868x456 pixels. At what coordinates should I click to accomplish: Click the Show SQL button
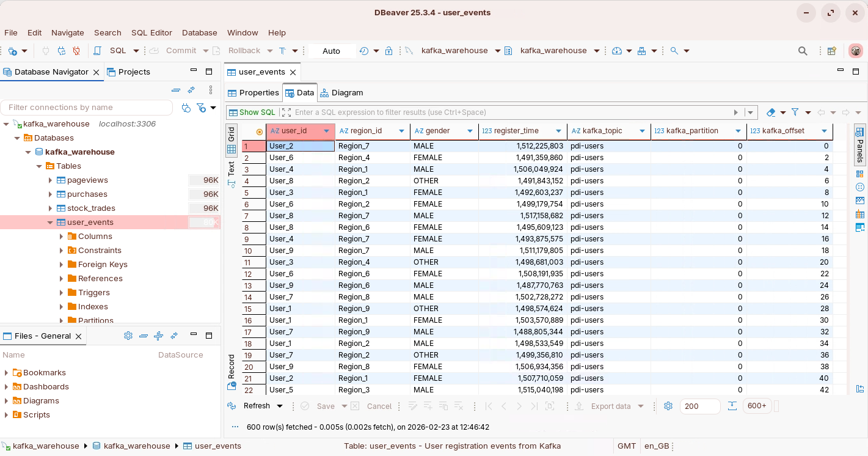tap(252, 112)
